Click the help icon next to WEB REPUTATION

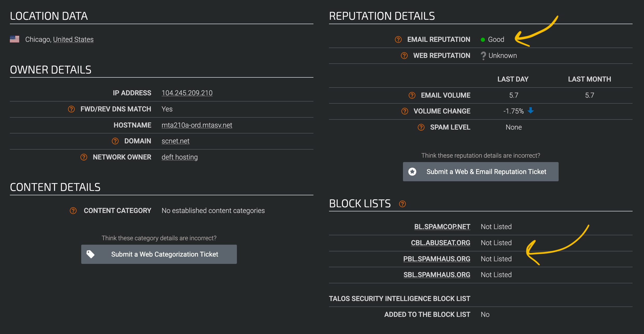404,55
